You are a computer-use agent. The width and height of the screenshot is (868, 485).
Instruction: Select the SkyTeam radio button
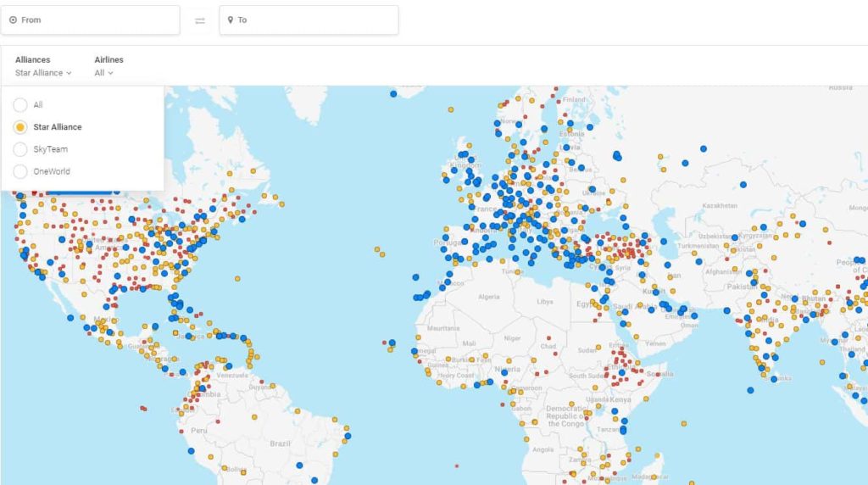tap(20, 149)
